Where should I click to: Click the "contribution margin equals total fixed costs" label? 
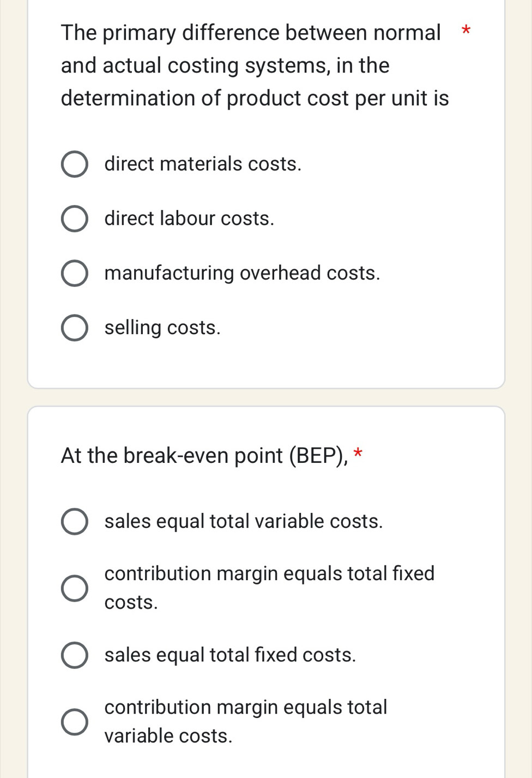point(269,588)
